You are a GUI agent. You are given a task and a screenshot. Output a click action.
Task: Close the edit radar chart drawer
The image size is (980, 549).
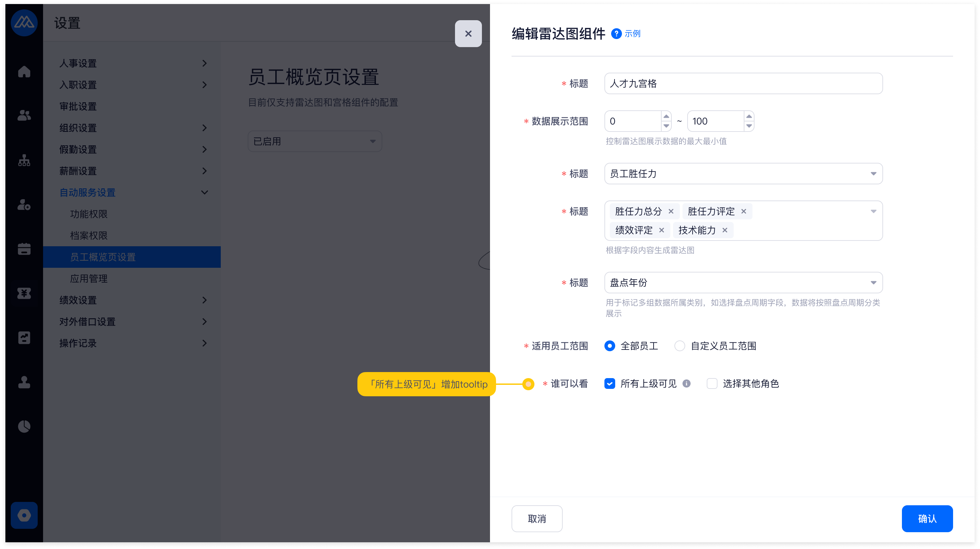pyautogui.click(x=468, y=33)
